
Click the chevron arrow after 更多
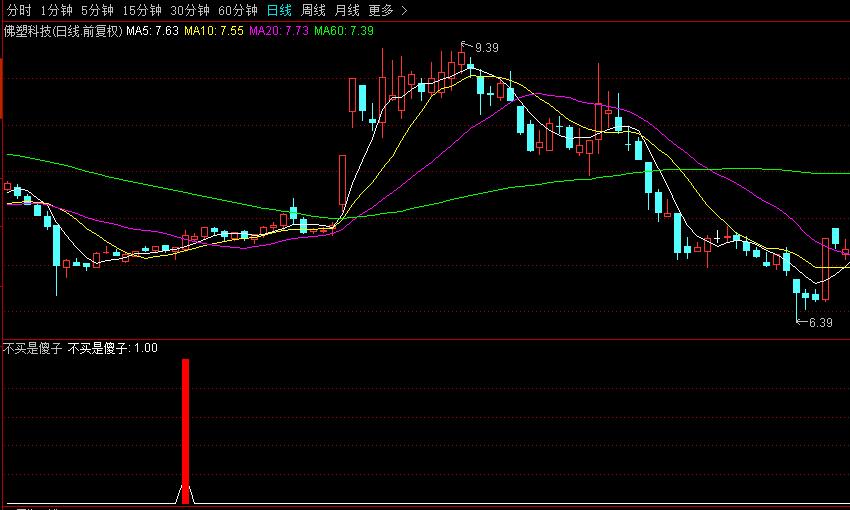[x=404, y=10]
